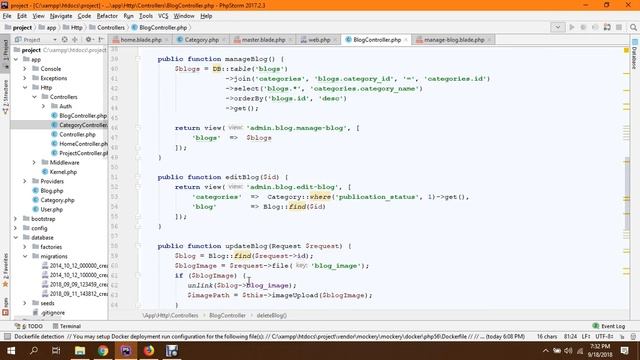Image resolution: width=640 pixels, height=360 pixels.
Task: Open Firefox from the taskbar
Action: point(149,351)
